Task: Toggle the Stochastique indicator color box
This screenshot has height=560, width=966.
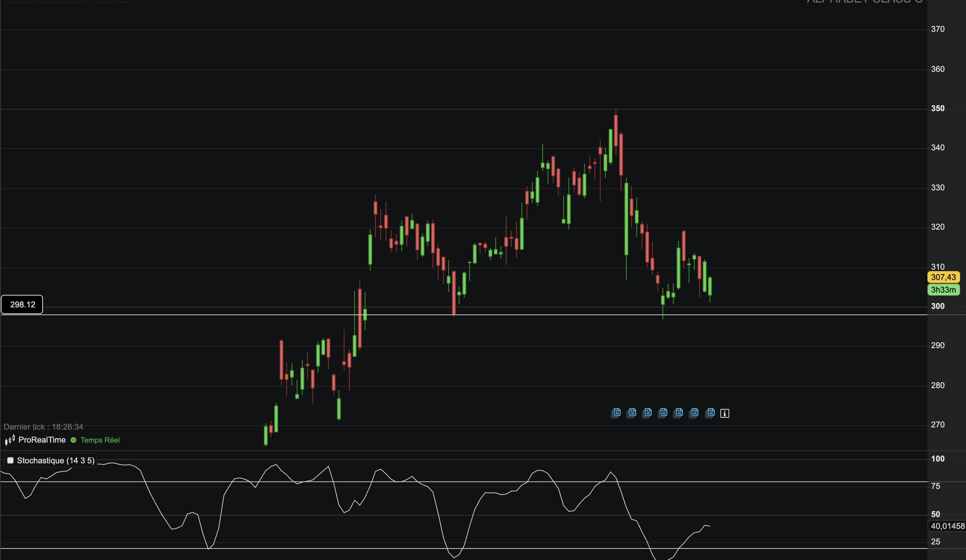Action: pos(10,460)
